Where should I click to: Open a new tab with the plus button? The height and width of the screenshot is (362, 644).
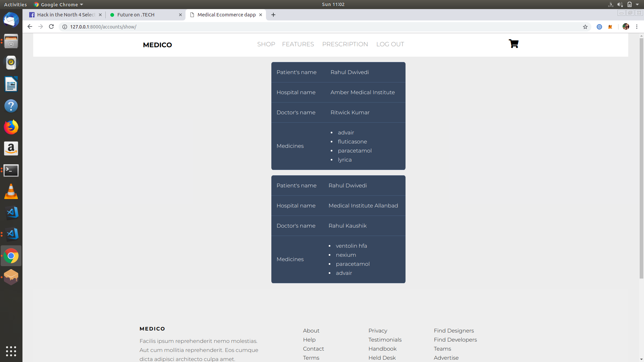273,15
